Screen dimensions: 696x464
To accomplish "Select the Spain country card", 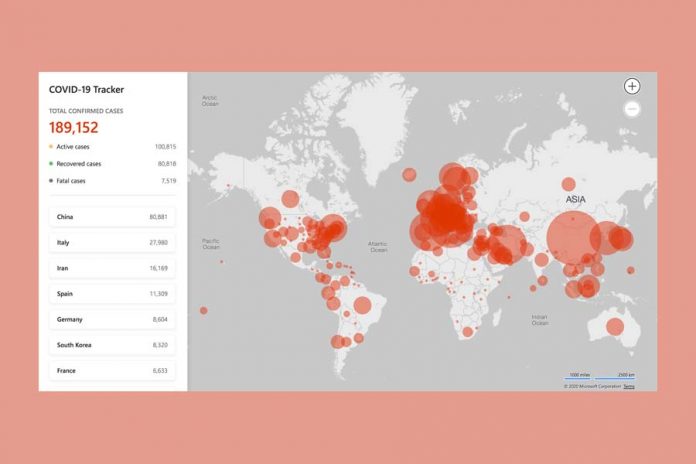I will [112, 293].
